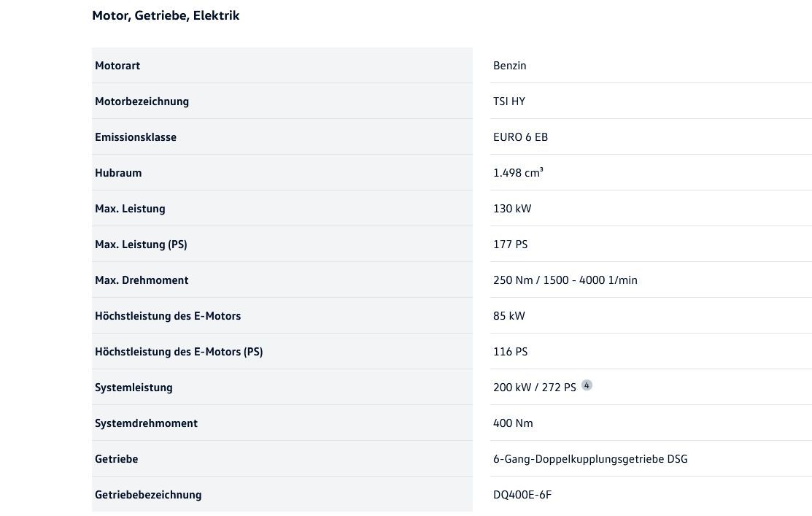The width and height of the screenshot is (812, 516).
Task: Click the 'Benzin' value
Action: click(509, 66)
